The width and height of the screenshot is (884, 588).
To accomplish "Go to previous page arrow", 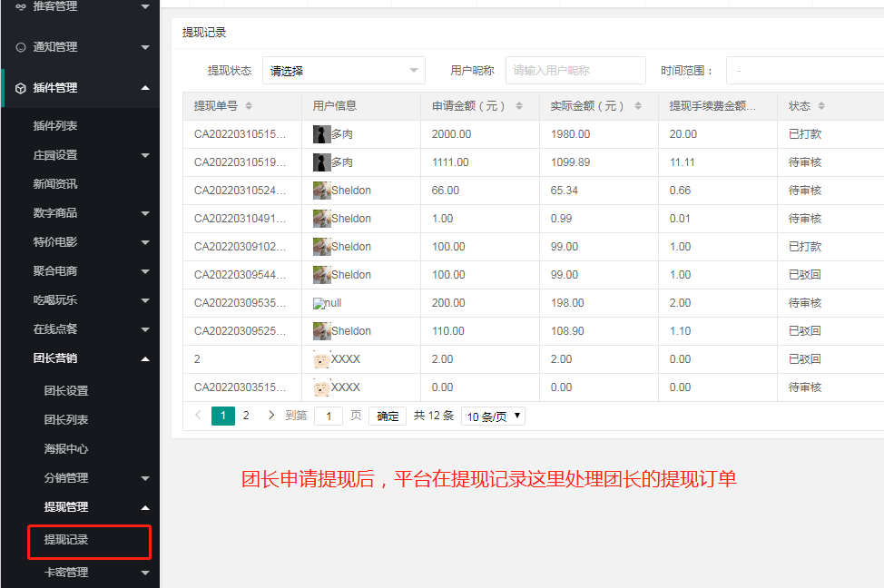I will (x=198, y=416).
